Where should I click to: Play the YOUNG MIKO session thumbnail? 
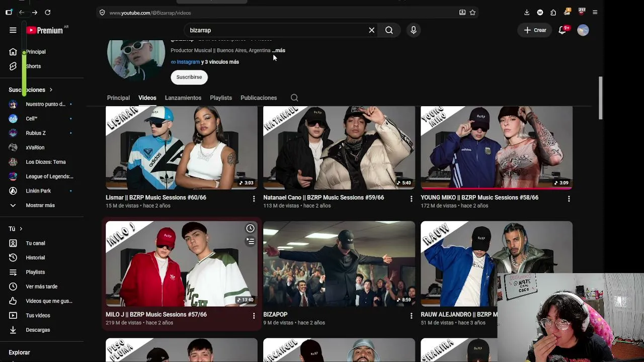click(497, 148)
